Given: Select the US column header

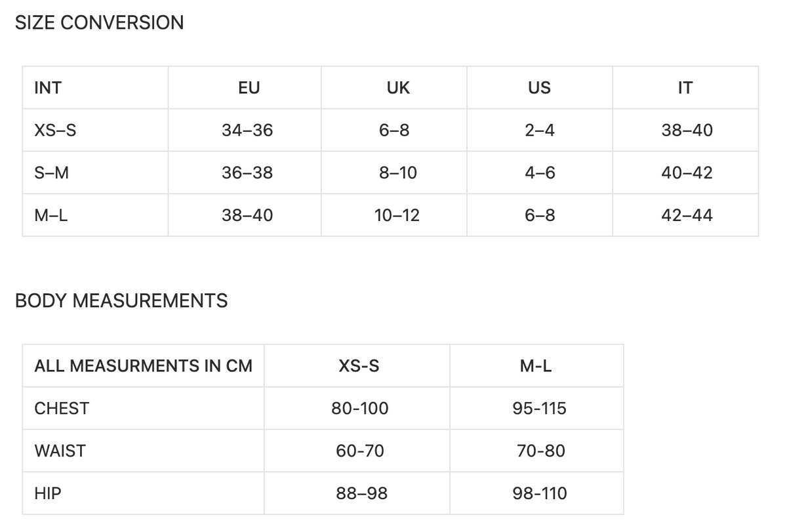Looking at the screenshot, I should point(539,88).
